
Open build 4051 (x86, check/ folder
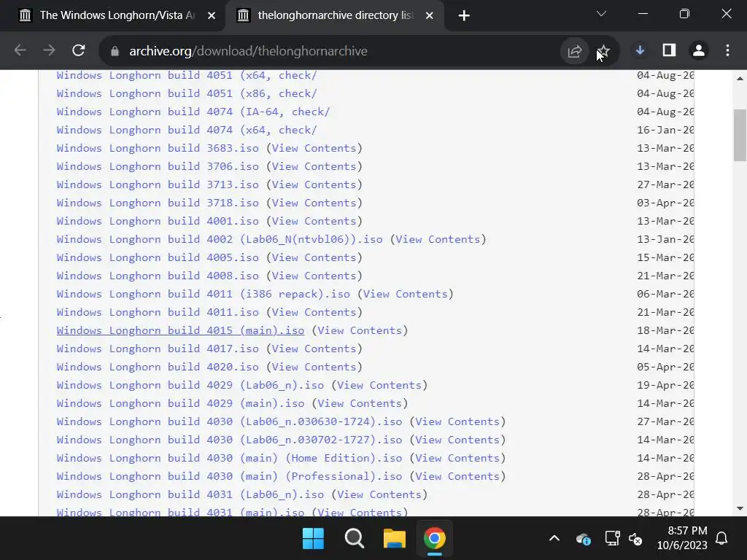pos(186,93)
